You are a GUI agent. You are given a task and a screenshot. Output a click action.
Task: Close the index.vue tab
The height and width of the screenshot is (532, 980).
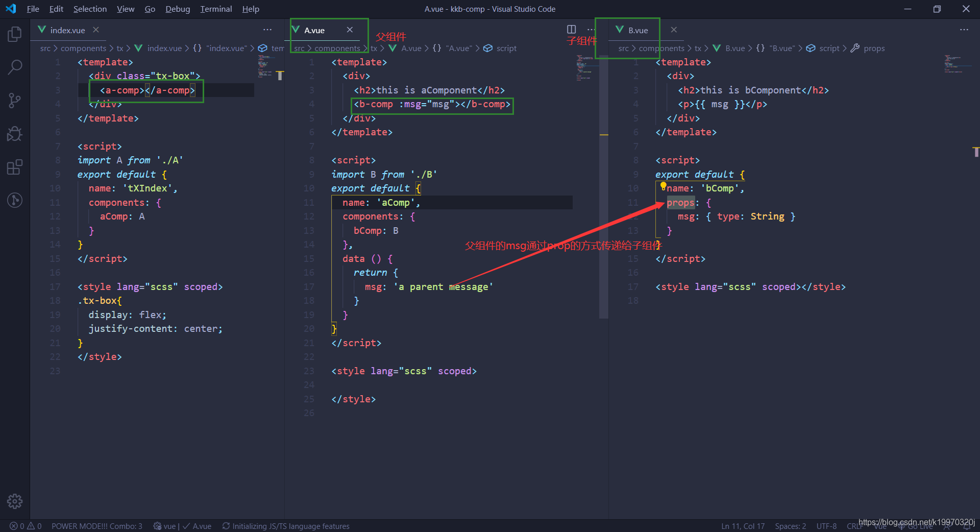[96, 30]
